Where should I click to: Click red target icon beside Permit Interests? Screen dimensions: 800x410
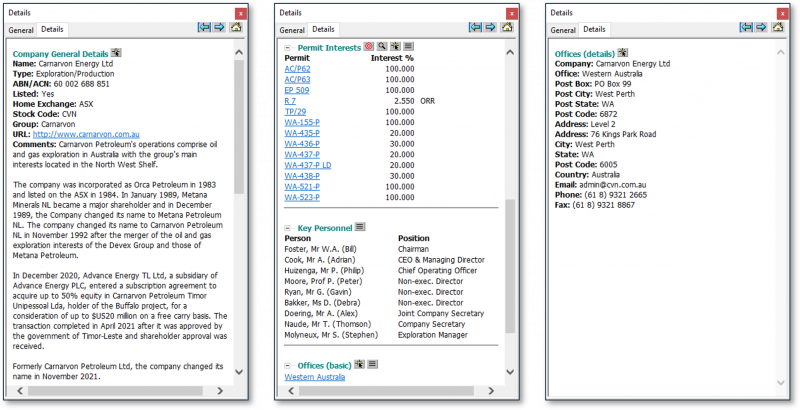[369, 46]
